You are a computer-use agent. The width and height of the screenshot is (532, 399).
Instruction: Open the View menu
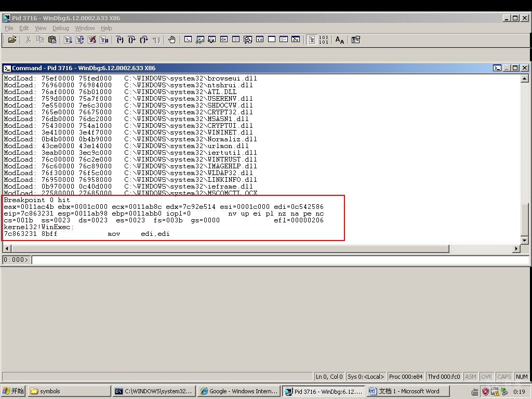[x=41, y=28]
